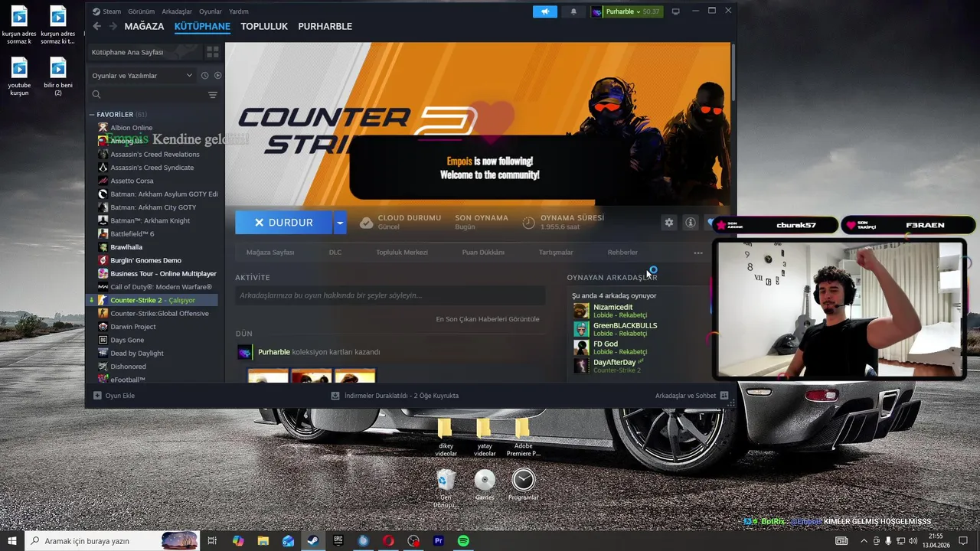Open the Mağaza Sayfası link

click(270, 253)
